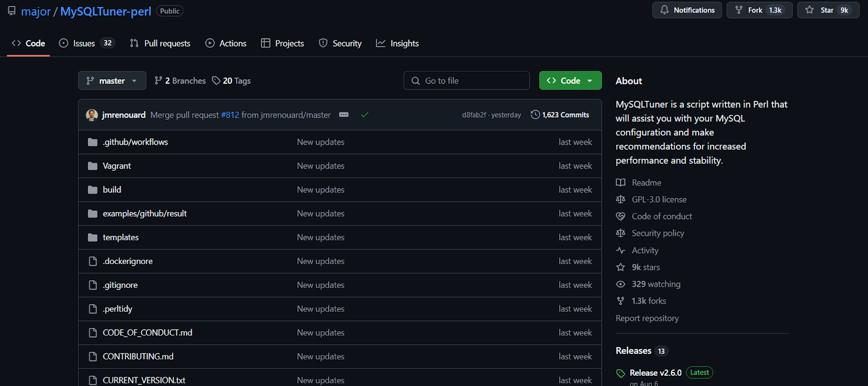Open CURRENT_VERSION.txt file
Screen dimensions: 868x386
144,380
